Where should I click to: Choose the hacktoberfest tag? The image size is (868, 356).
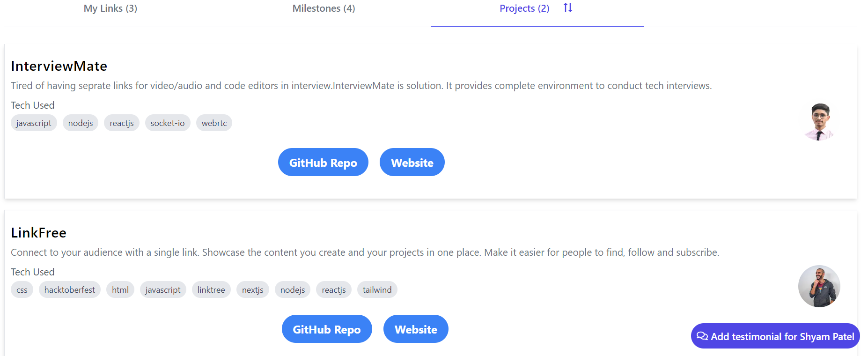click(70, 289)
